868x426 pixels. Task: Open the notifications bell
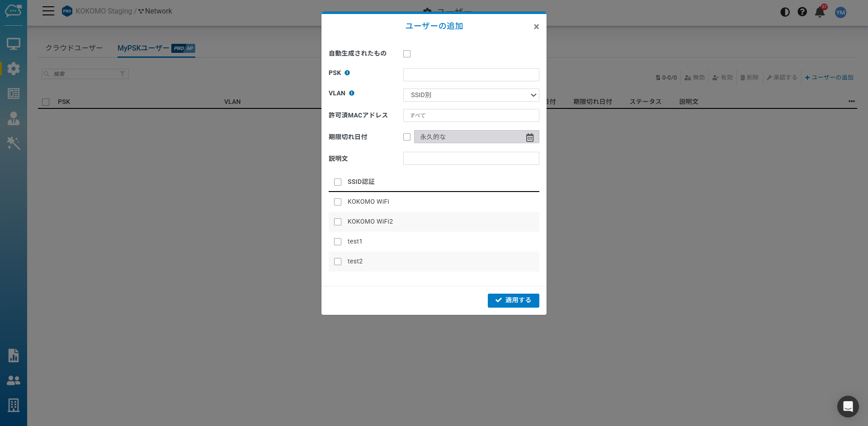tap(820, 12)
